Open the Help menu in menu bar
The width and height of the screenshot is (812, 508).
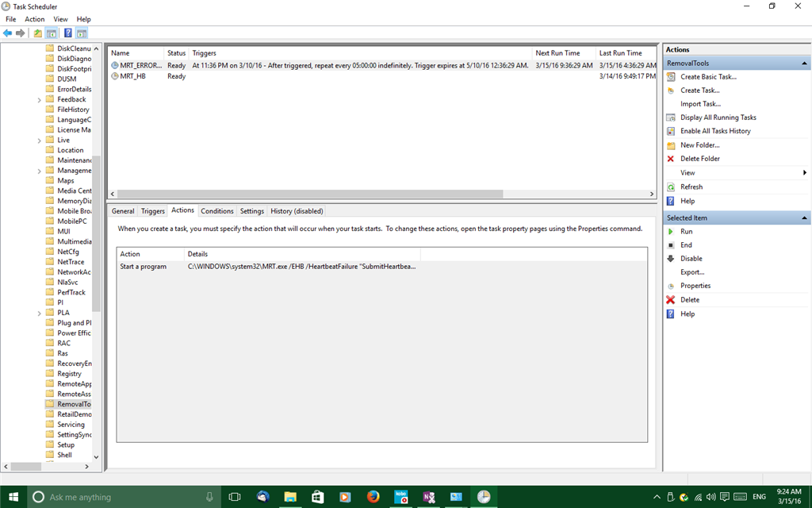point(83,19)
